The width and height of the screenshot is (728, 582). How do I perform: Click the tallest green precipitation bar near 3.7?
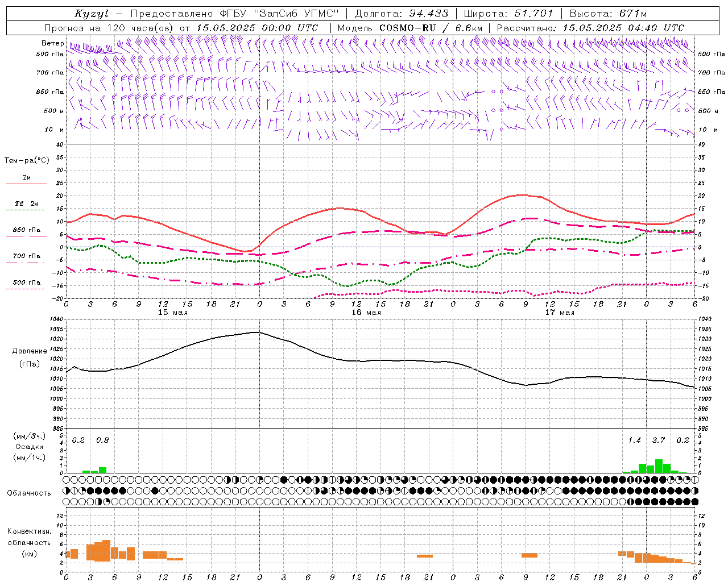pyautogui.click(x=659, y=466)
